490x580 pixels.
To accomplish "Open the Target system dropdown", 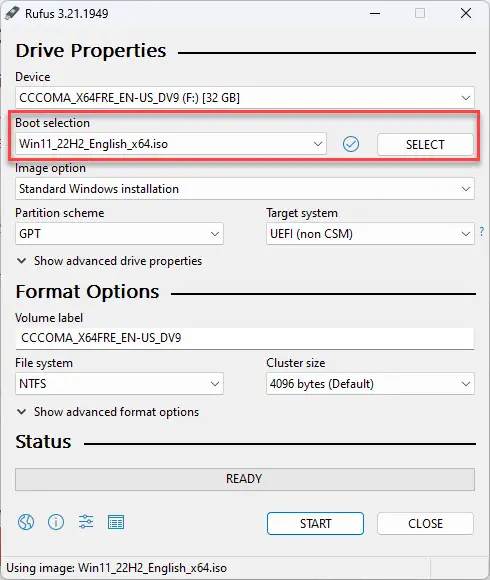I will [x=370, y=234].
